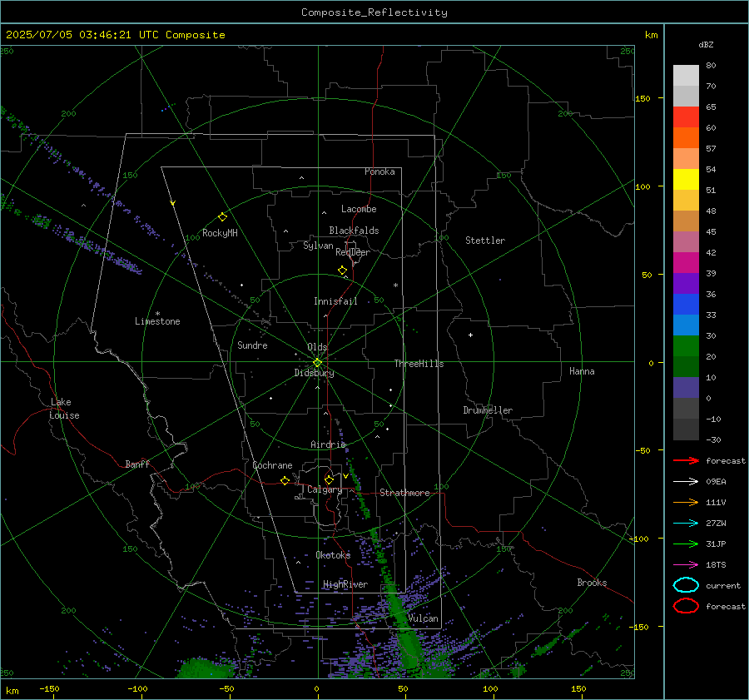Click the yellow diamond marker near Cochrane
This screenshot has height=700, width=749.
pos(285,481)
